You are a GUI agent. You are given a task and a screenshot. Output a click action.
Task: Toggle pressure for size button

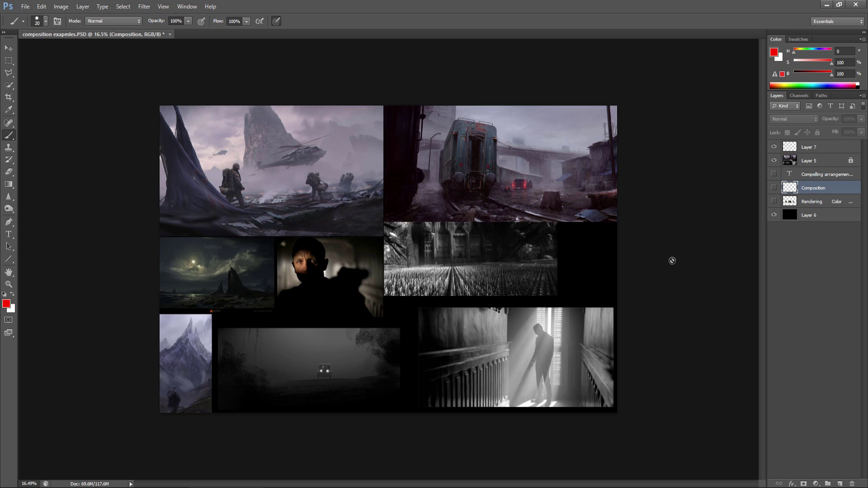[x=276, y=21]
